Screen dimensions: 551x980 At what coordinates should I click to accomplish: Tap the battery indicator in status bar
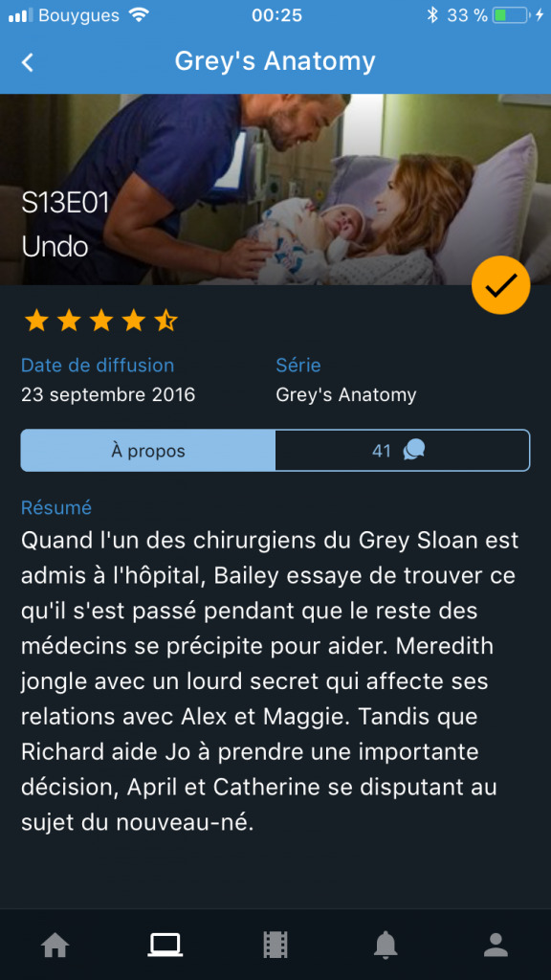pos(511,15)
